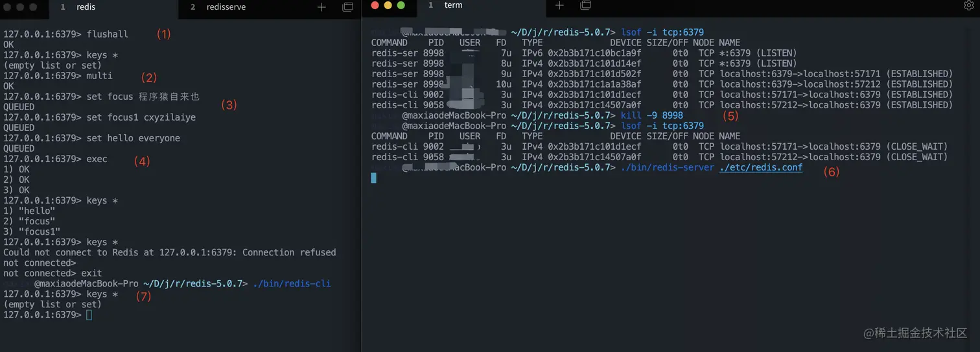Click the "2) OK" result line
Image resolution: width=980 pixels, height=352 pixels.
16,180
